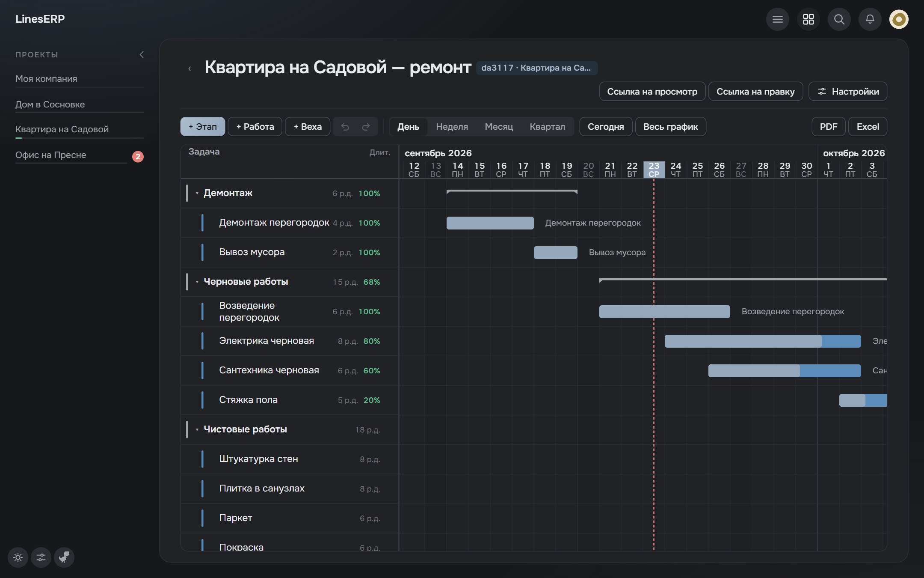Export the chart to PDF
The image size is (924, 578).
pyautogui.click(x=829, y=127)
